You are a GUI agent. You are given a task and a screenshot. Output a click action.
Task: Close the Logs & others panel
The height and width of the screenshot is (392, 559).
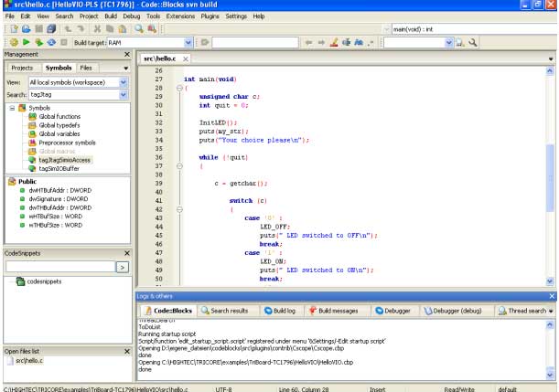pyautogui.click(x=552, y=296)
